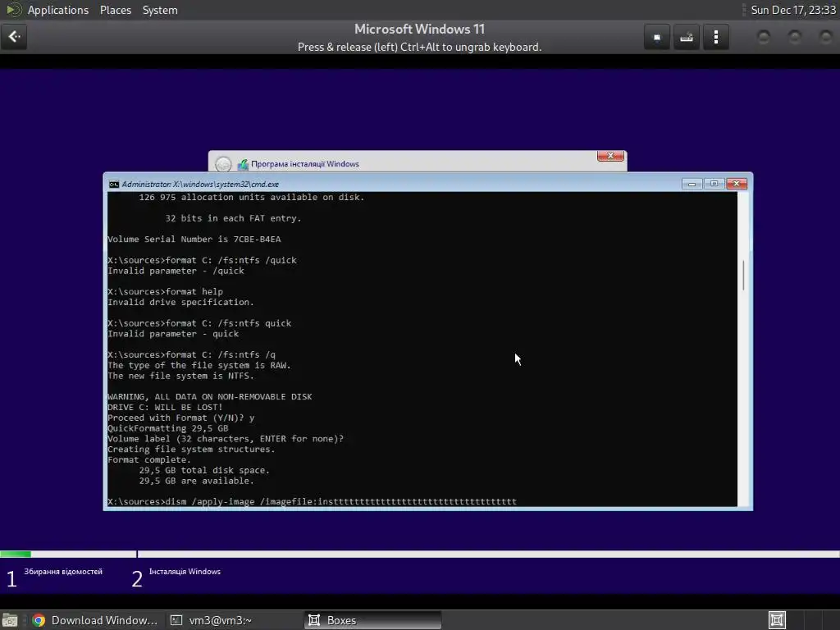Open the Boxes keyboard shortcuts button
The height and width of the screenshot is (630, 840).
[x=687, y=37]
